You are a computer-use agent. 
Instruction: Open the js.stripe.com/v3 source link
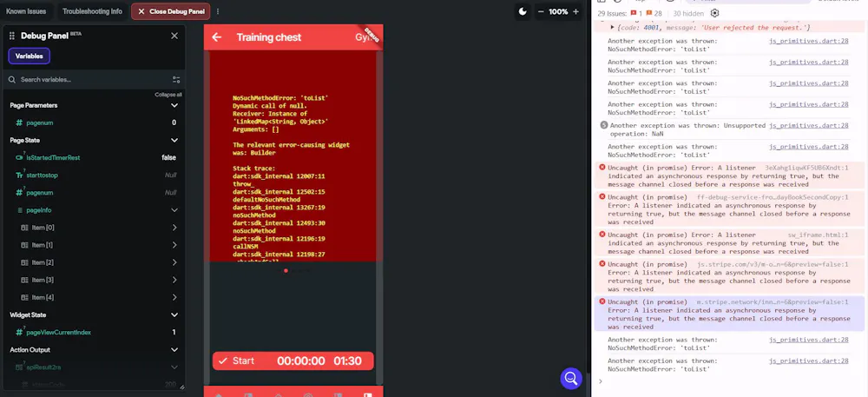point(773,264)
